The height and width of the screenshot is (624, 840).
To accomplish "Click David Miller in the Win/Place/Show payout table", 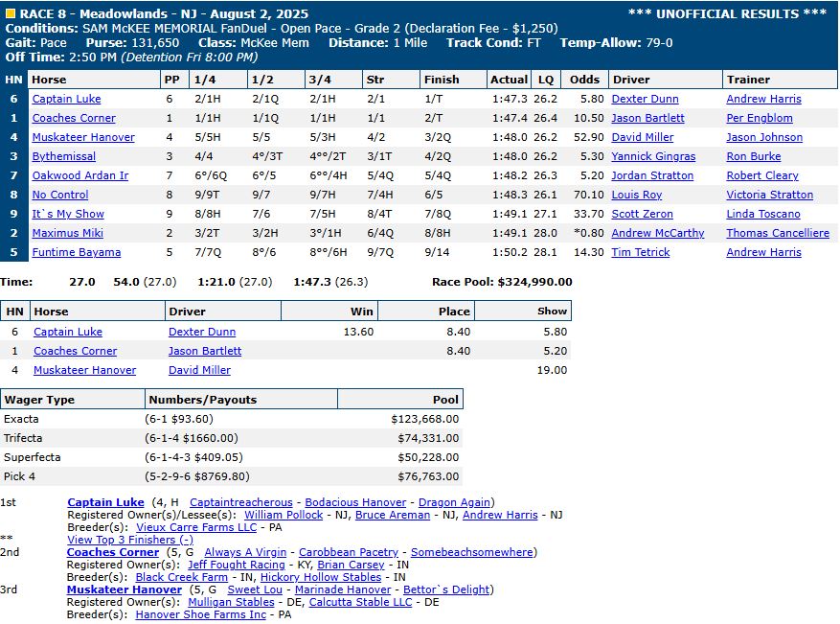I will [199, 370].
